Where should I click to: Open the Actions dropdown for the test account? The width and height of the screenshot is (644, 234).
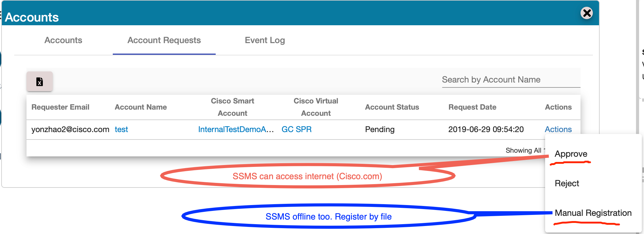[558, 129]
